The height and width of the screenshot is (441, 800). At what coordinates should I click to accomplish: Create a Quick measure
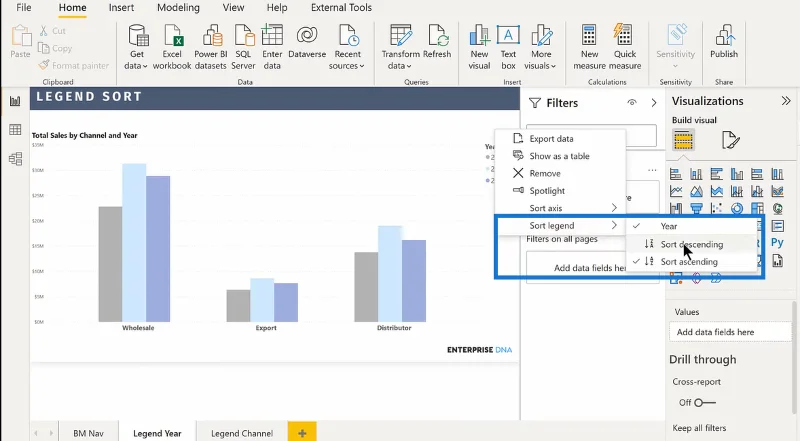pos(625,47)
